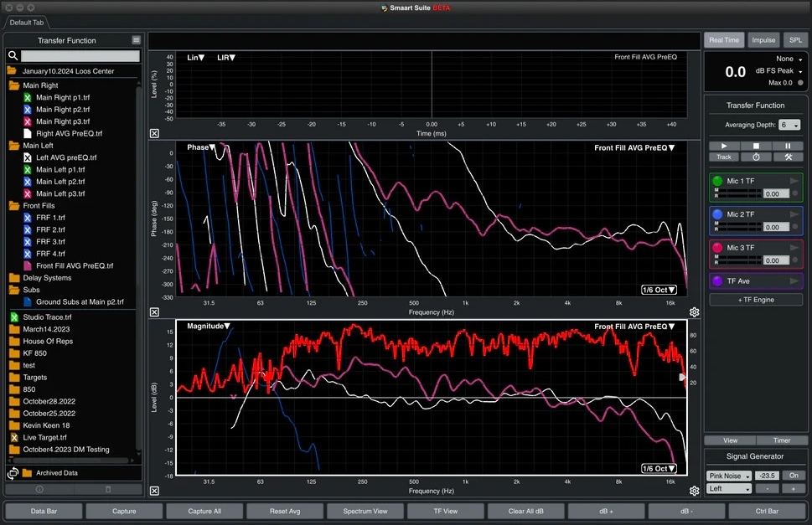Click the pink file icon beside Front Fill AVG PreEQ.trf
The height and width of the screenshot is (525, 812).
pos(28,266)
